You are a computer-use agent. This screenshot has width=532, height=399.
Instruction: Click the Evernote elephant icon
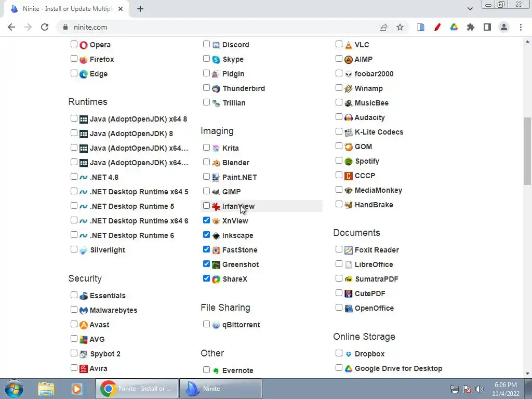tap(216, 371)
